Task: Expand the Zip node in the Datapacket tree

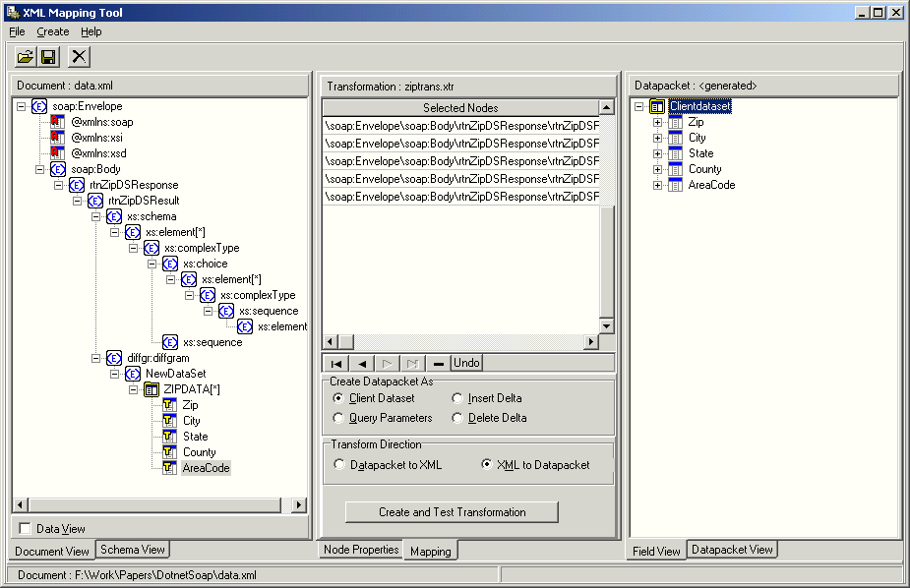Action: pyautogui.click(x=657, y=121)
